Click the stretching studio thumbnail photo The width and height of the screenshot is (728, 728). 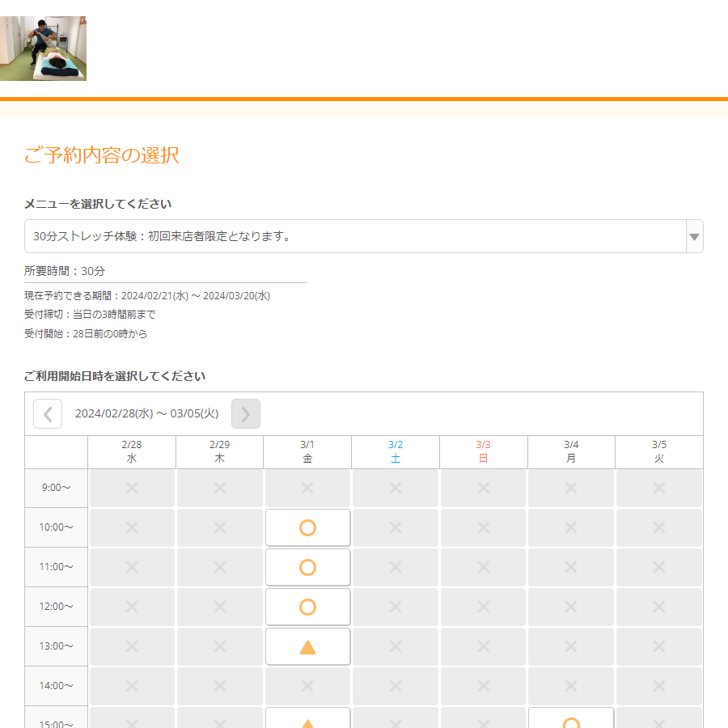click(x=43, y=49)
